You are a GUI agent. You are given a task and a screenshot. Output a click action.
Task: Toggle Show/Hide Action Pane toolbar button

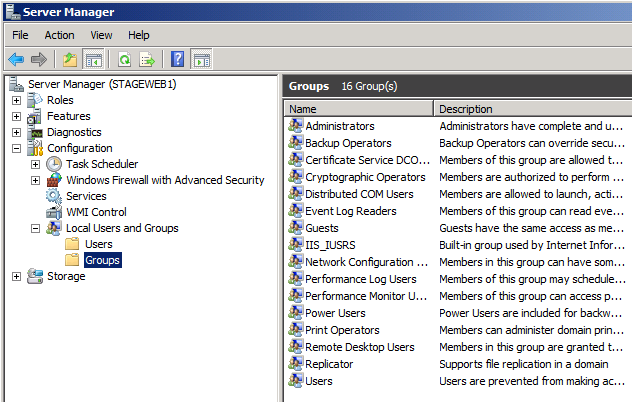201,59
